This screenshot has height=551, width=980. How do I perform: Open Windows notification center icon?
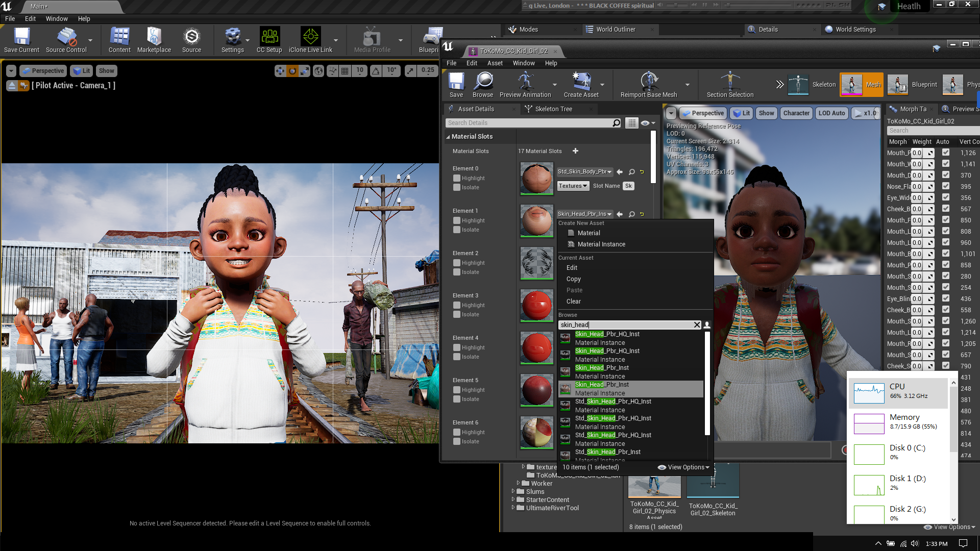click(x=963, y=543)
